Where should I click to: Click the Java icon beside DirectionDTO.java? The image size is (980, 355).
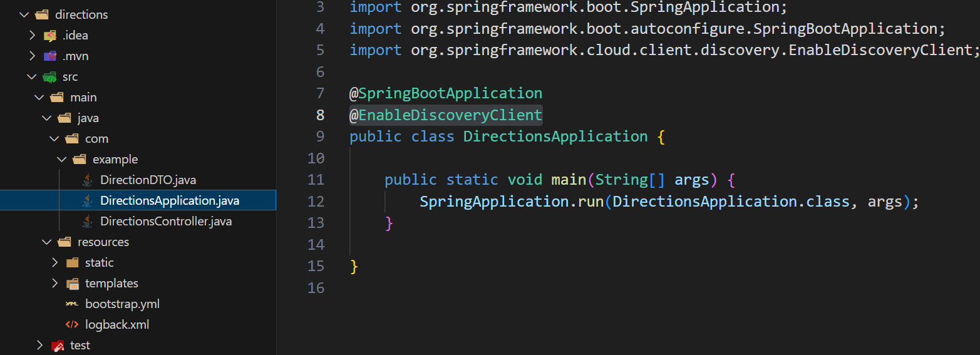tap(88, 180)
